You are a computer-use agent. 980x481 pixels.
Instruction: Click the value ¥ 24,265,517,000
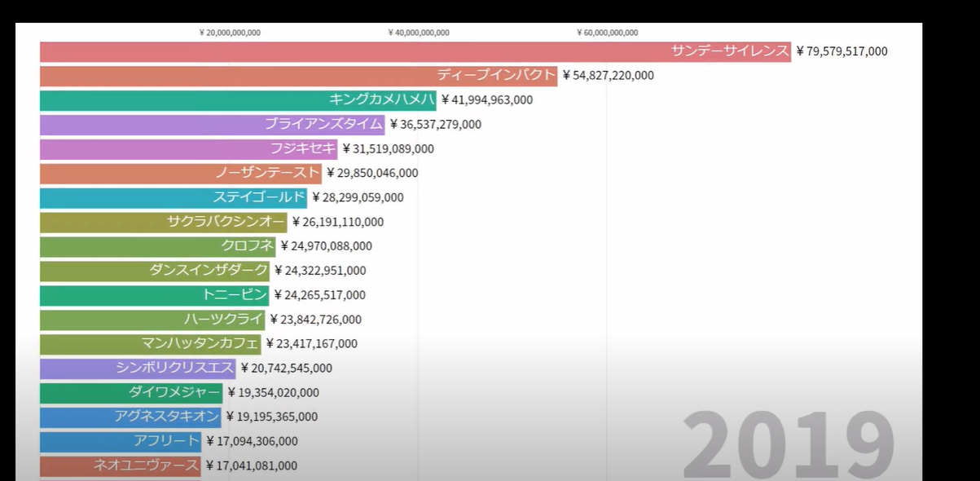[x=320, y=295]
